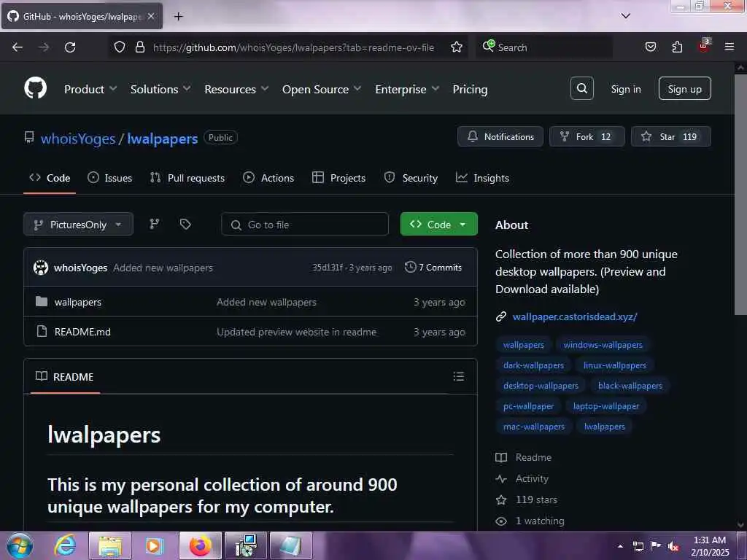Open commit 35d131f link
The height and width of the screenshot is (560, 747).
coord(327,268)
